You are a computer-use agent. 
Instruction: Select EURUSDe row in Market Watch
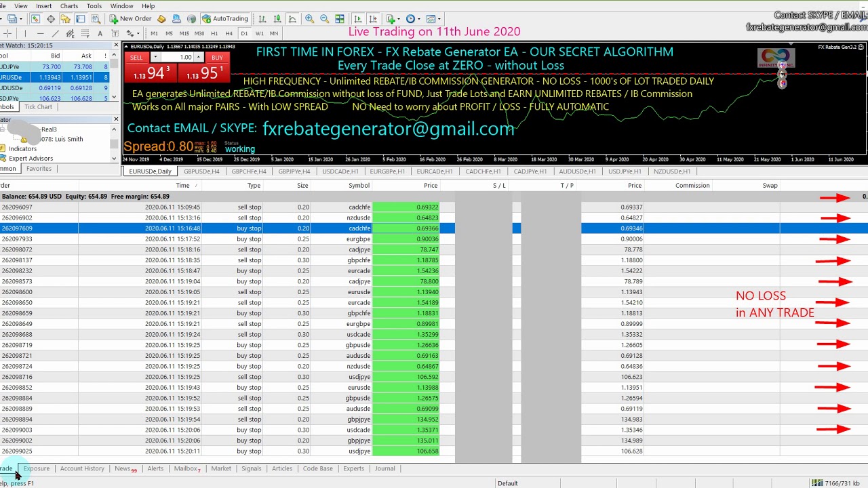(x=54, y=77)
